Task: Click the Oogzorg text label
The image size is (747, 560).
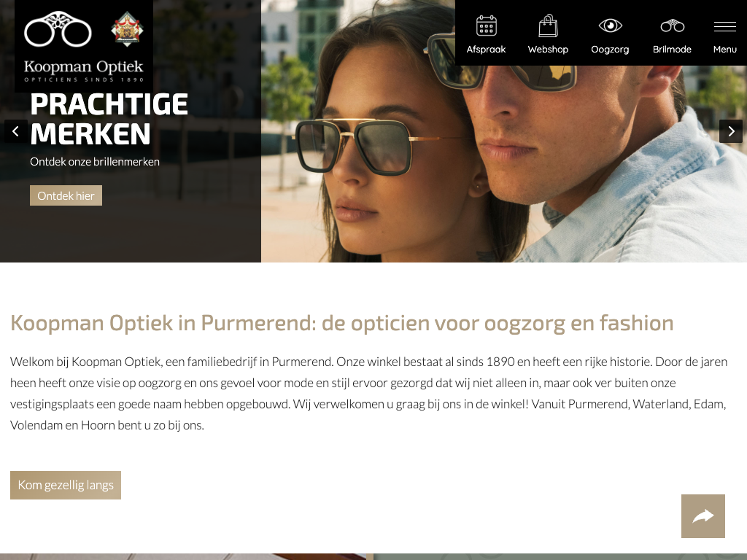Action: (x=610, y=50)
